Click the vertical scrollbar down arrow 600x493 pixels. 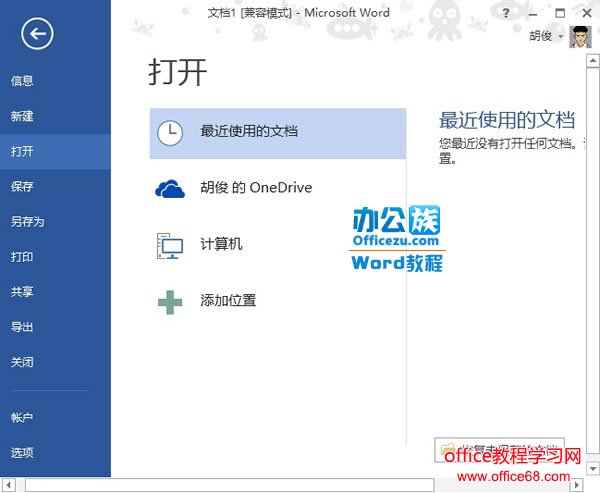[x=593, y=469]
